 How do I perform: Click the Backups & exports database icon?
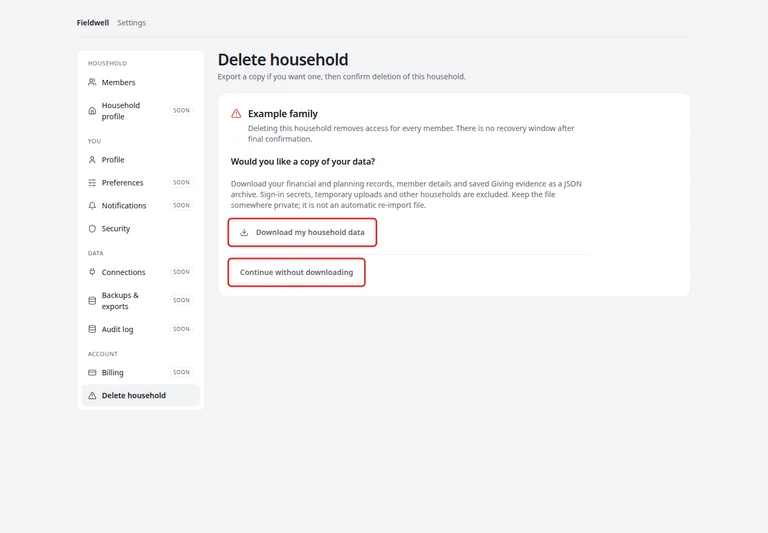pos(92,301)
